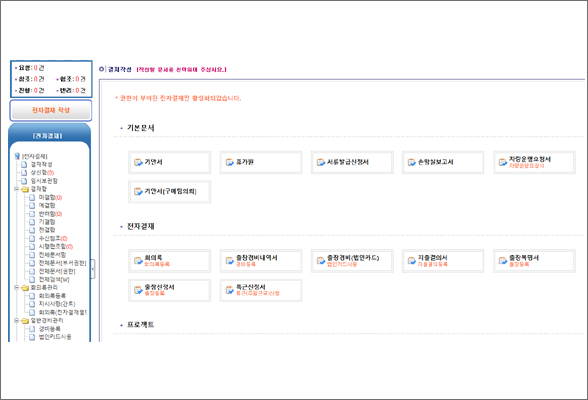Click the page icon beside 전결함
The height and width of the screenshot is (400, 588).
tap(32, 230)
